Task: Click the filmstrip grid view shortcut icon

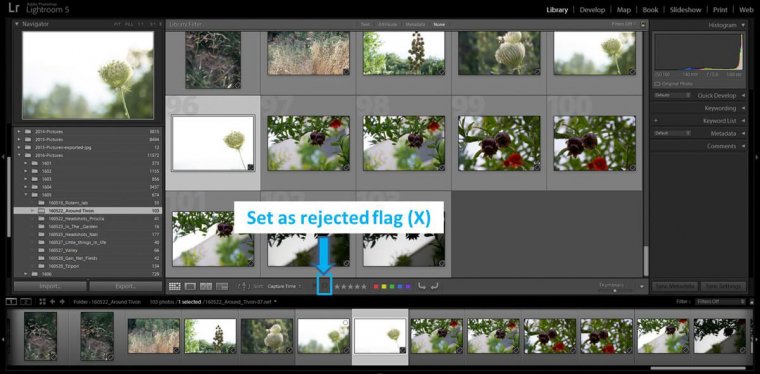Action: [43, 301]
